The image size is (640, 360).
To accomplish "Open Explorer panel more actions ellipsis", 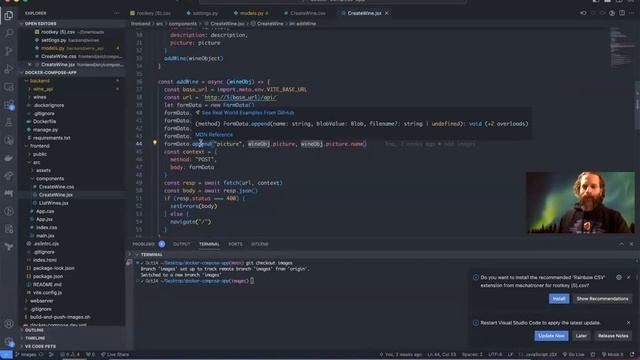I will click(117, 13).
